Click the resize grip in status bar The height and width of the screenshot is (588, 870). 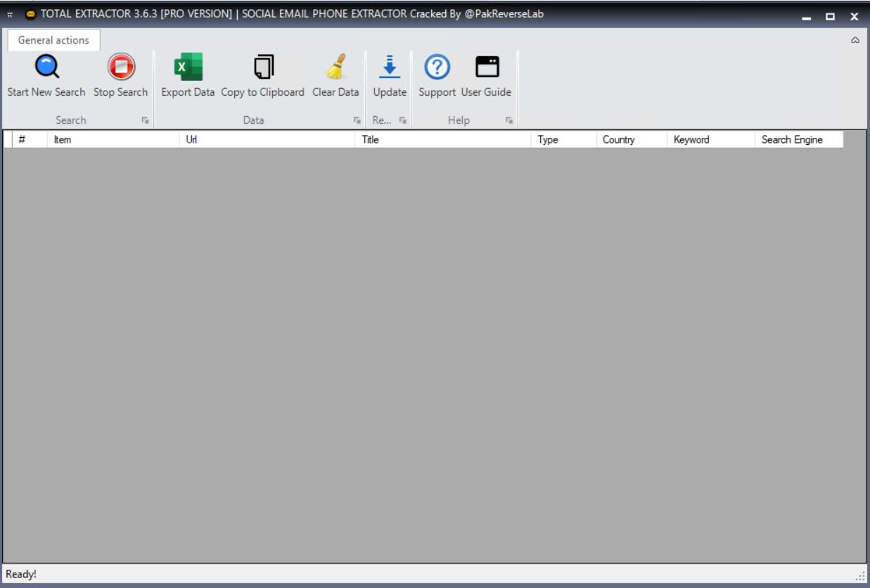click(x=860, y=576)
